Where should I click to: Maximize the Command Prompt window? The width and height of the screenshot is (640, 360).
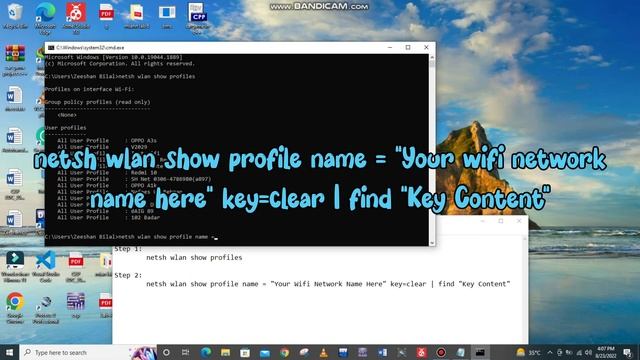pyautogui.click(x=408, y=48)
